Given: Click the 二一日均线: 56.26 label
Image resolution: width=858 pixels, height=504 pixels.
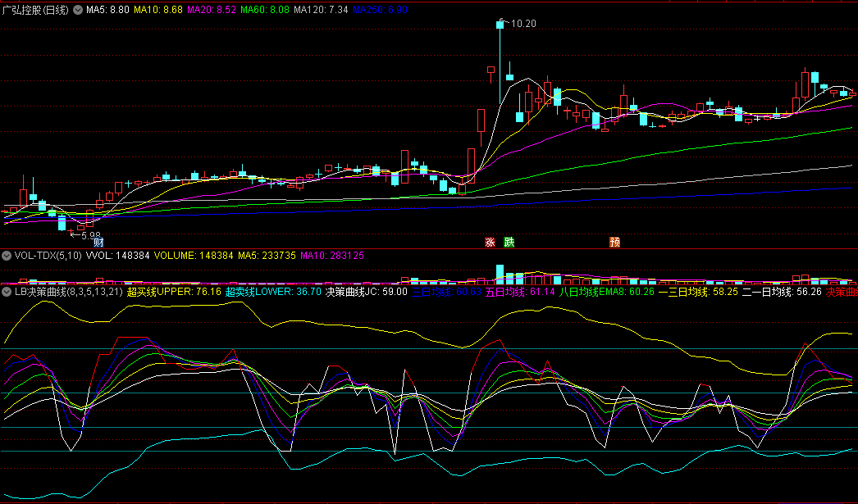Looking at the screenshot, I should [782, 292].
